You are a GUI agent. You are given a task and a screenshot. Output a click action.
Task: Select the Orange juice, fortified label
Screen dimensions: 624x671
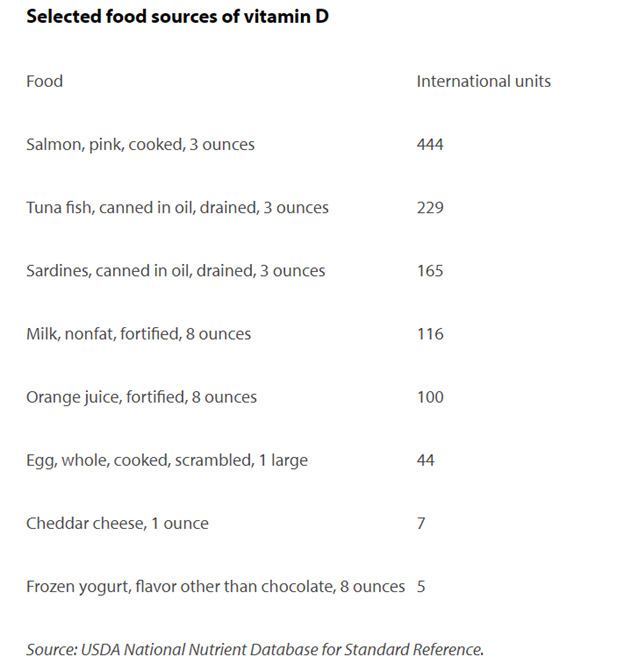click(x=141, y=397)
